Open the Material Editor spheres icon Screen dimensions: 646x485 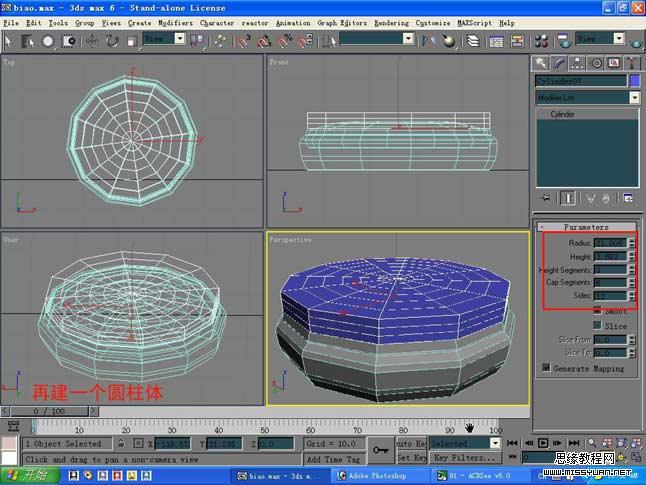(541, 41)
